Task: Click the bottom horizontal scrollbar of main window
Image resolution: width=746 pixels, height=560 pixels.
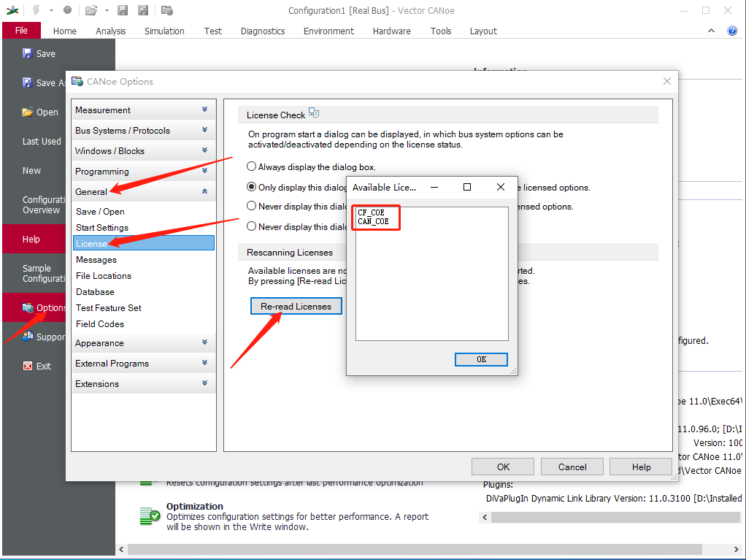Action: [415, 549]
